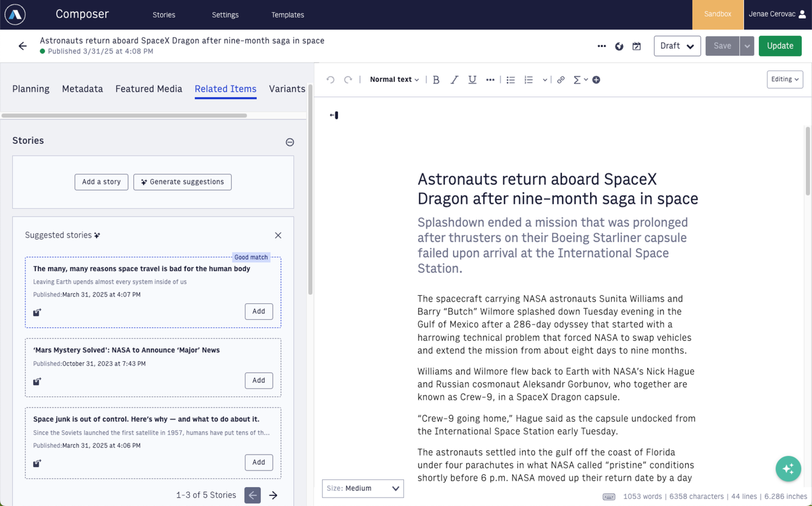Open the Stories menu in top navigation
Screen dimensions: 812x506
coord(164,15)
